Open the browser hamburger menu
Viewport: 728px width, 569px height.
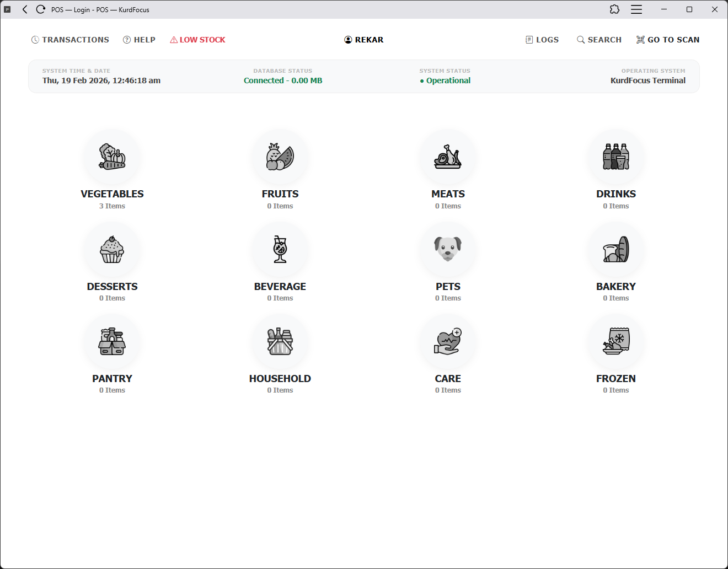pos(636,9)
